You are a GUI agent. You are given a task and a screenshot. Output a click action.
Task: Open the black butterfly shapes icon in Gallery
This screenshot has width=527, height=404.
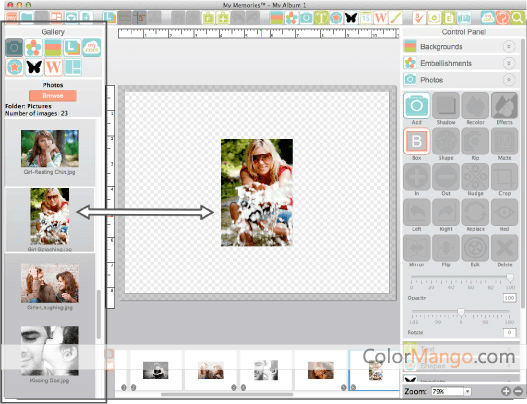click(x=34, y=67)
